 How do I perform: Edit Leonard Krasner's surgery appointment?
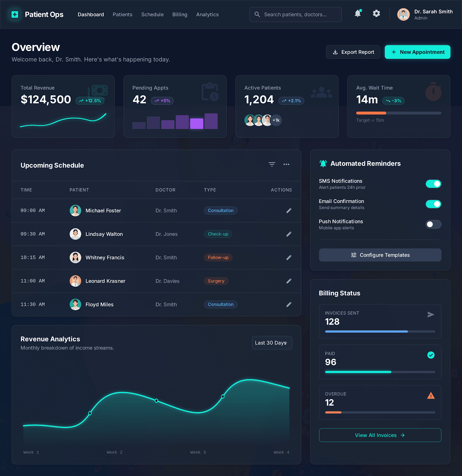point(289,281)
